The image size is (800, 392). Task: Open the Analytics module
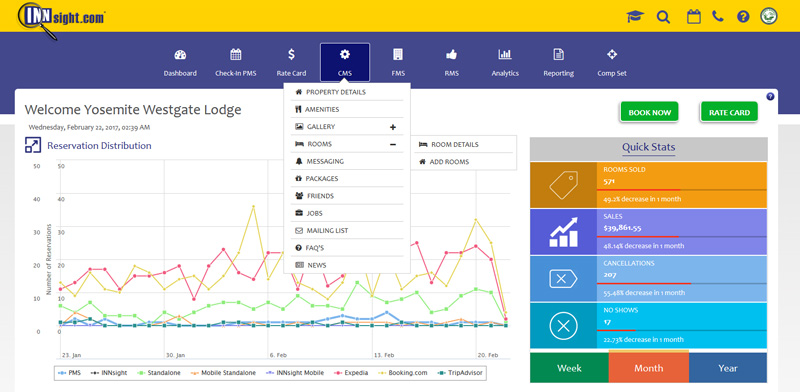click(x=505, y=62)
